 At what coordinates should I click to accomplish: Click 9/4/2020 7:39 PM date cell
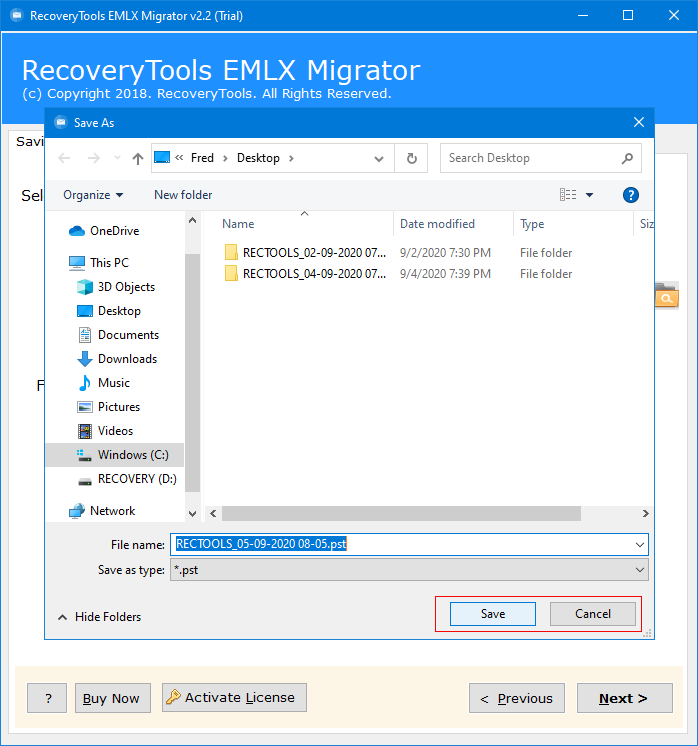click(445, 274)
